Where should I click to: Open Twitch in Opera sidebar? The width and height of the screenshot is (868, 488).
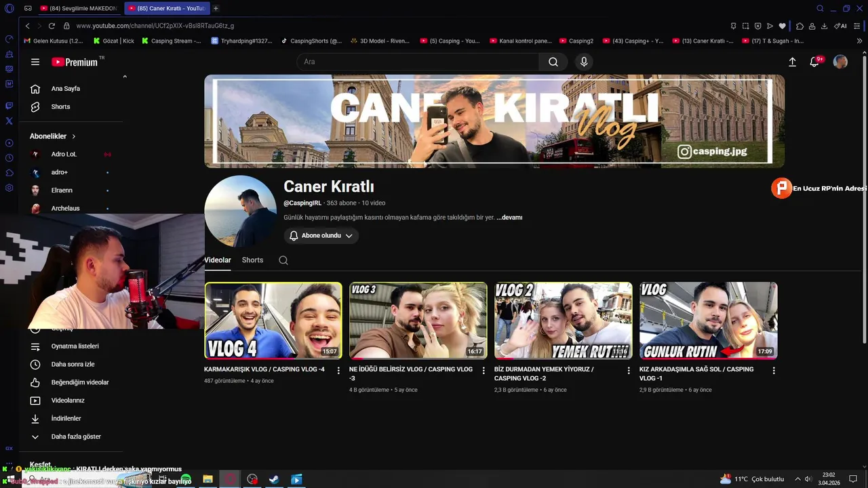click(x=9, y=106)
